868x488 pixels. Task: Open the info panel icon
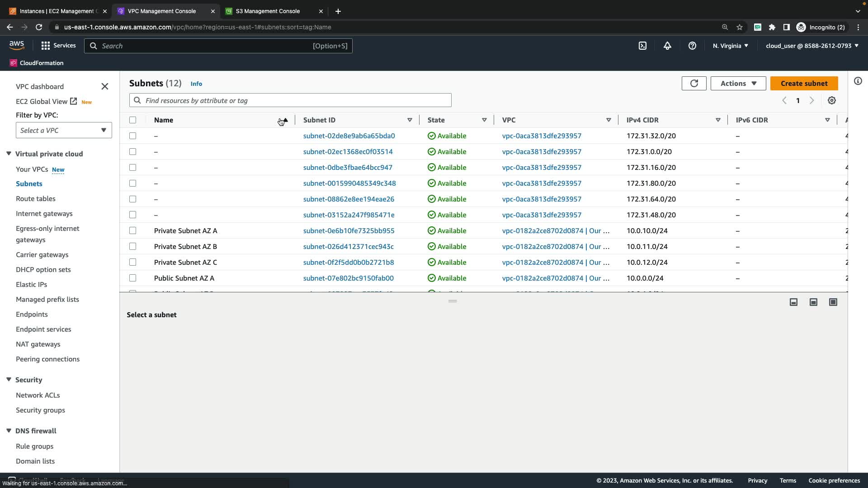click(858, 81)
